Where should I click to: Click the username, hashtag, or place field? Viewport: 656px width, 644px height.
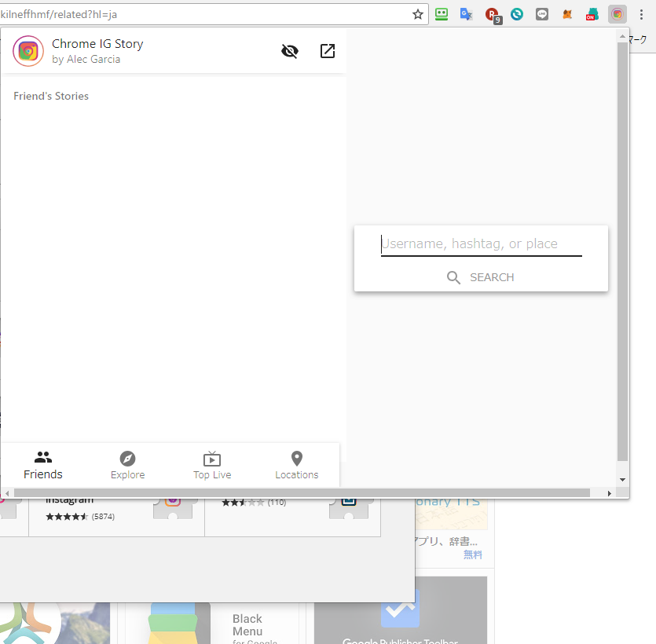tap(481, 244)
